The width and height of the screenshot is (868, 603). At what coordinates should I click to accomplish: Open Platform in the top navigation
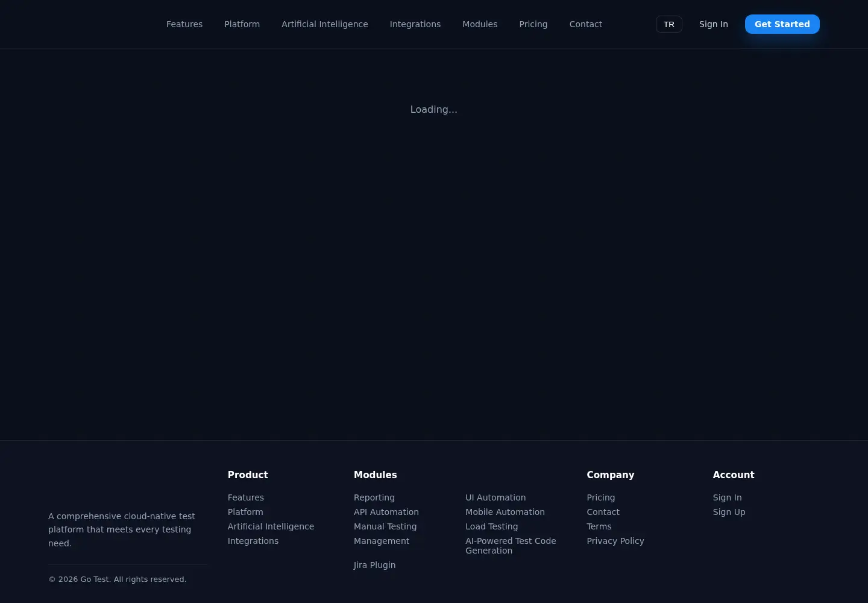click(242, 24)
